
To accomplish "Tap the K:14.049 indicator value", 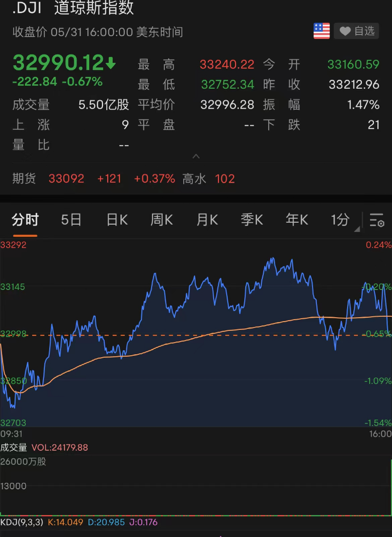I will (x=65, y=522).
